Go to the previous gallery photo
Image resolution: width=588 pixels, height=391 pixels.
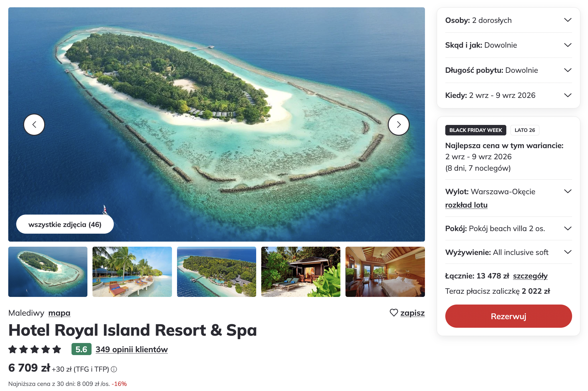pyautogui.click(x=34, y=125)
